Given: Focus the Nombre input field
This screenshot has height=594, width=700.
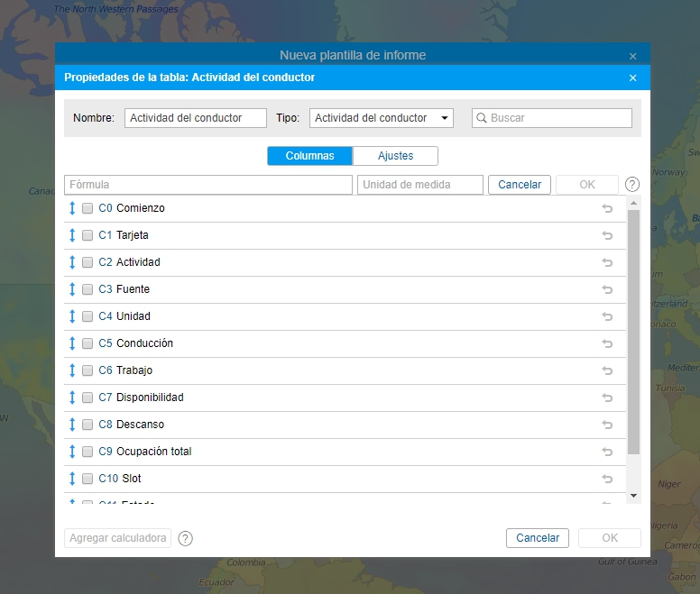Looking at the screenshot, I should tap(196, 118).
